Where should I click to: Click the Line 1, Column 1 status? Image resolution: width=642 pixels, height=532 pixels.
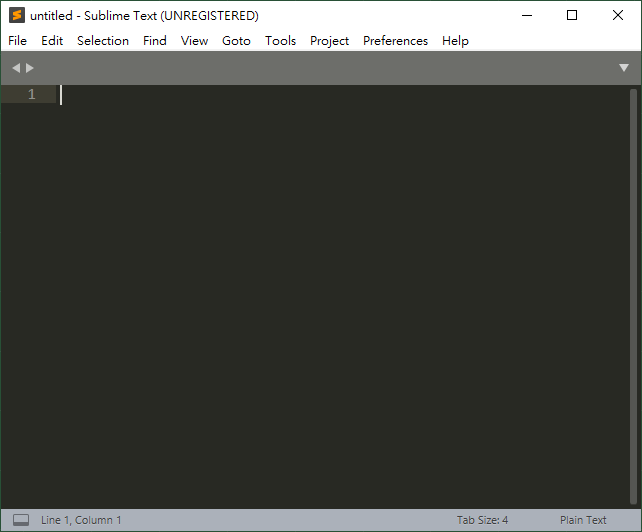(x=81, y=520)
